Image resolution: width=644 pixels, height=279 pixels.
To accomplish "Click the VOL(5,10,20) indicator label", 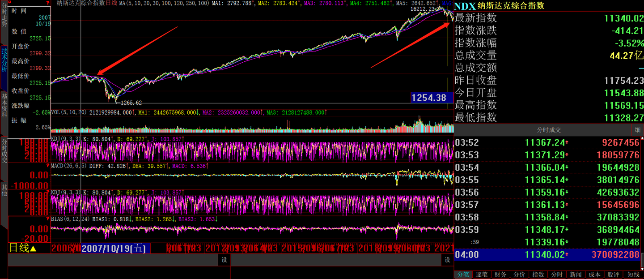I will point(70,112).
